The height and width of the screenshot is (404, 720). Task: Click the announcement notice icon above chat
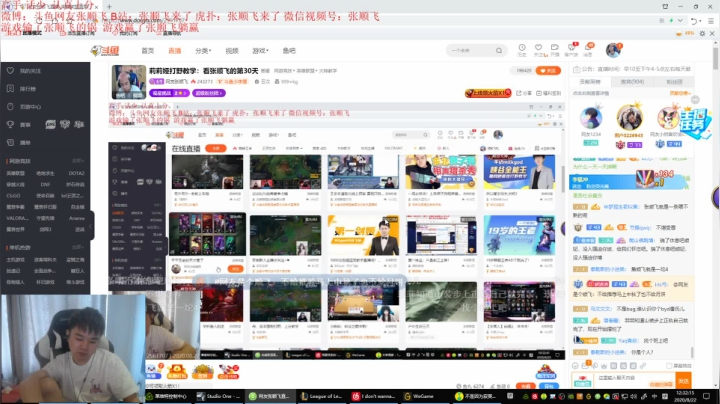tap(577, 69)
